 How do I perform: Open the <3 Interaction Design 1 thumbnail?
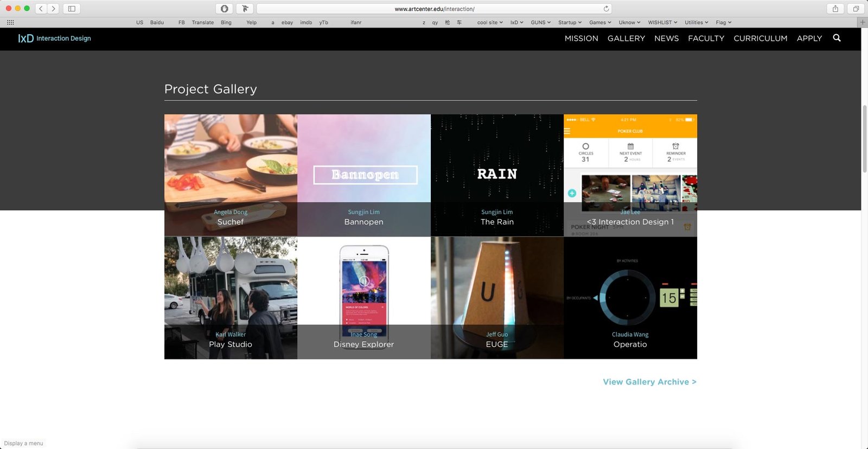coord(630,175)
